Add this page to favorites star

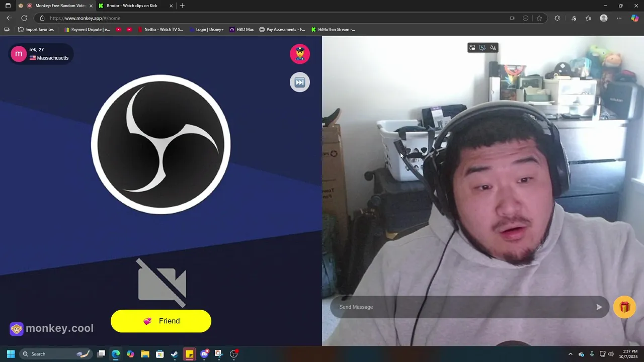click(539, 18)
